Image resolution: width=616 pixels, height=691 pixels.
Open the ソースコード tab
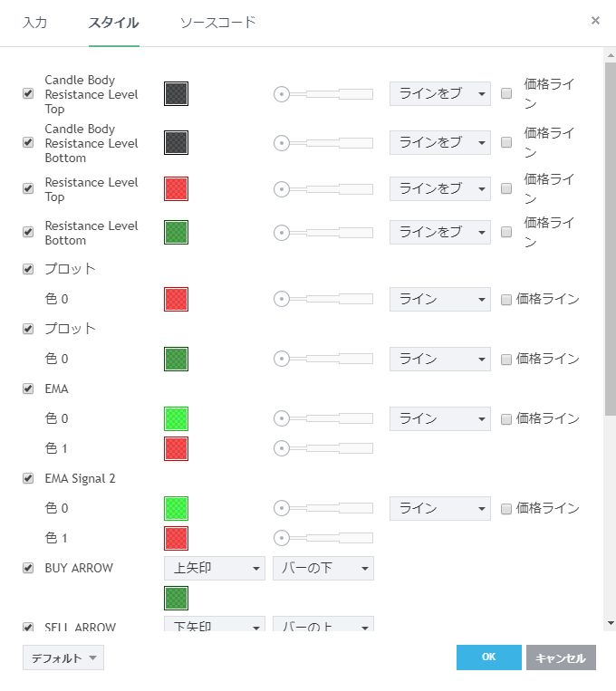[217, 23]
